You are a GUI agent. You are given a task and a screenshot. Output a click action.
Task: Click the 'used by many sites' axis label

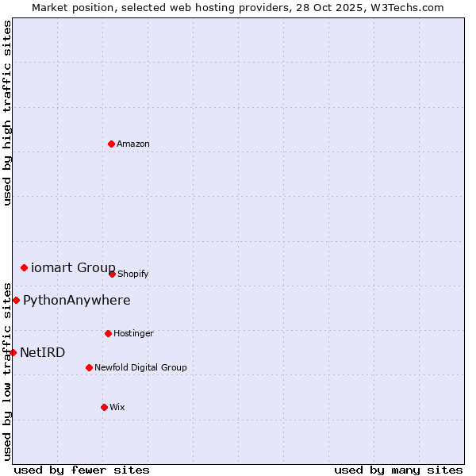coord(398,470)
